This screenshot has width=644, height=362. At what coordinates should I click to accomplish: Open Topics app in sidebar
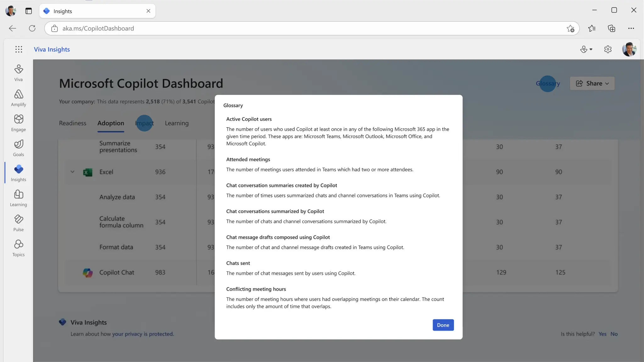(x=19, y=248)
